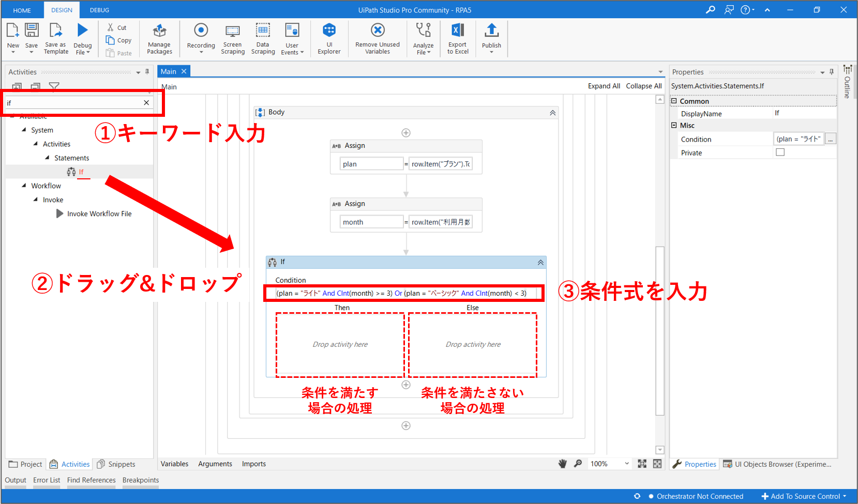
Task: Collapse the Workflow tree node
Action: click(x=24, y=186)
